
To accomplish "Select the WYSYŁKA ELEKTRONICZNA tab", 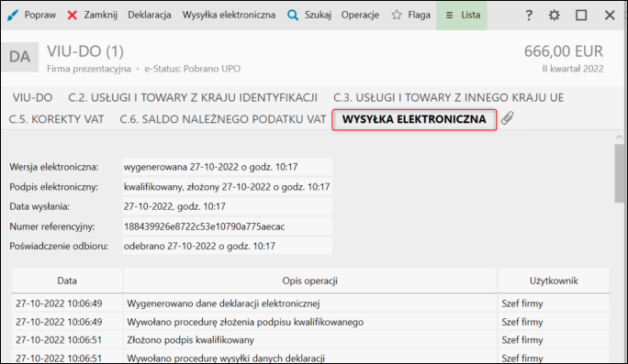I will click(414, 119).
